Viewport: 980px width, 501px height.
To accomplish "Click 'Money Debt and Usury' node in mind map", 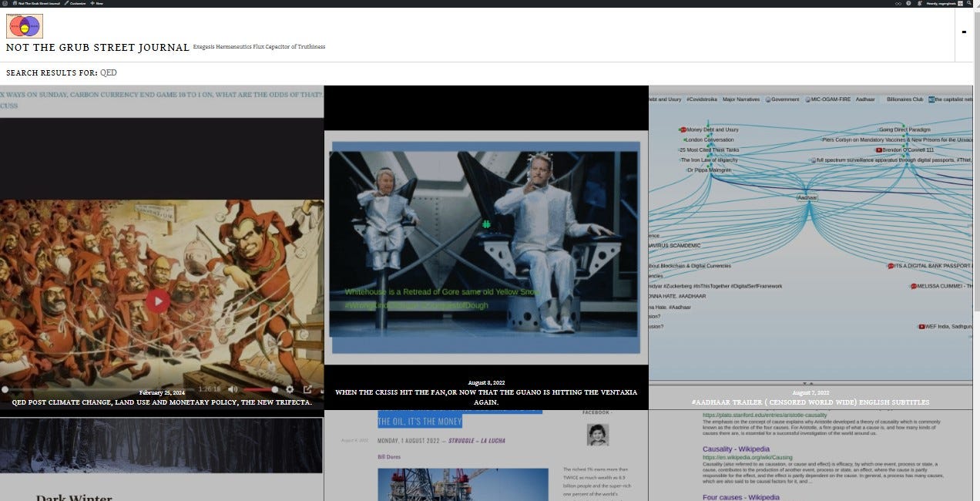I will 709,129.
